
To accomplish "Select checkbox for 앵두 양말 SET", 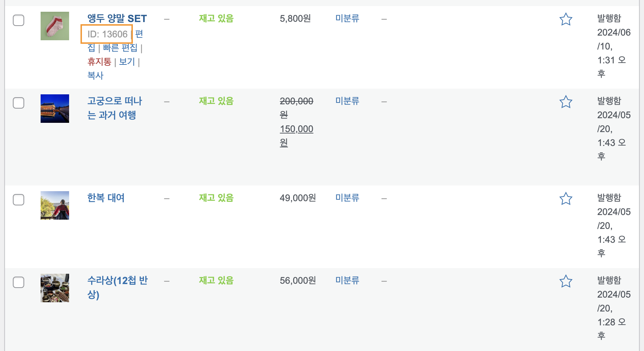I will pos(19,20).
